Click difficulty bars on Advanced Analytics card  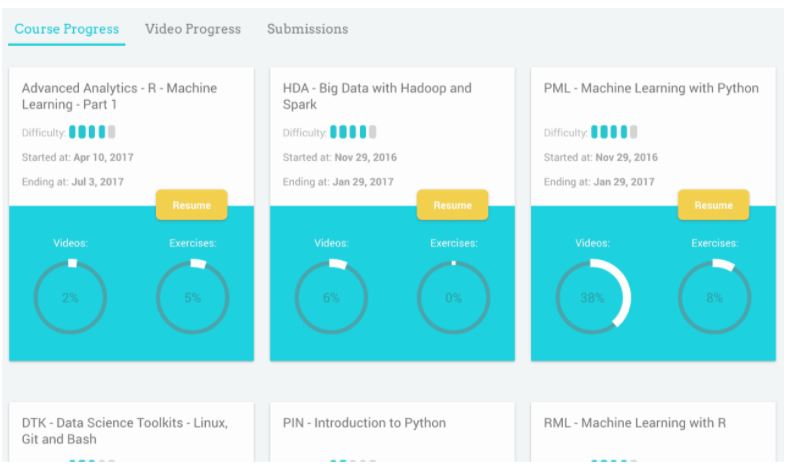93,132
